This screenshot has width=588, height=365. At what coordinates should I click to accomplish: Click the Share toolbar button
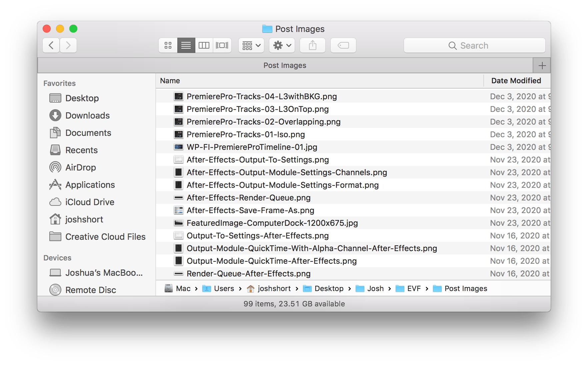(313, 45)
